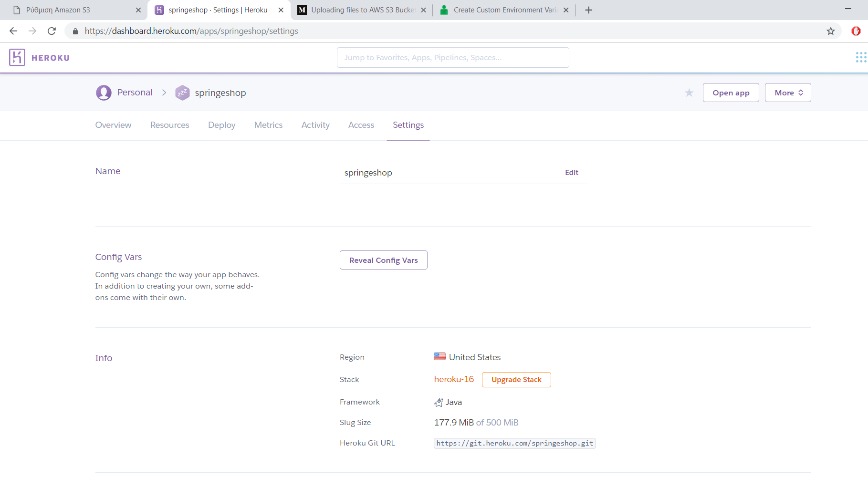Go to the Access tab

pyautogui.click(x=361, y=125)
